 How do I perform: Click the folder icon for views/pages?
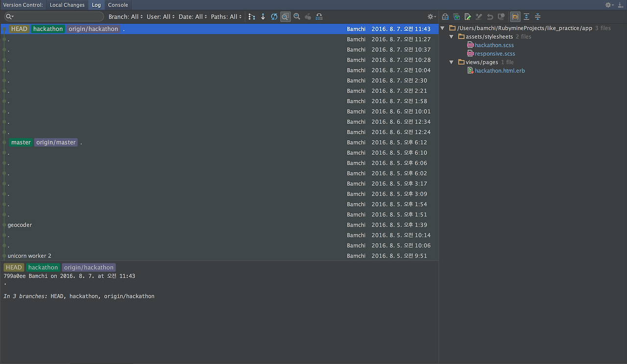click(461, 62)
